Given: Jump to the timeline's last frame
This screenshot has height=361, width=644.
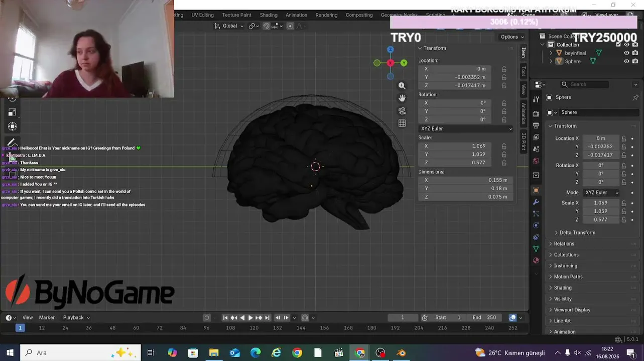Looking at the screenshot, I should pos(267,317).
